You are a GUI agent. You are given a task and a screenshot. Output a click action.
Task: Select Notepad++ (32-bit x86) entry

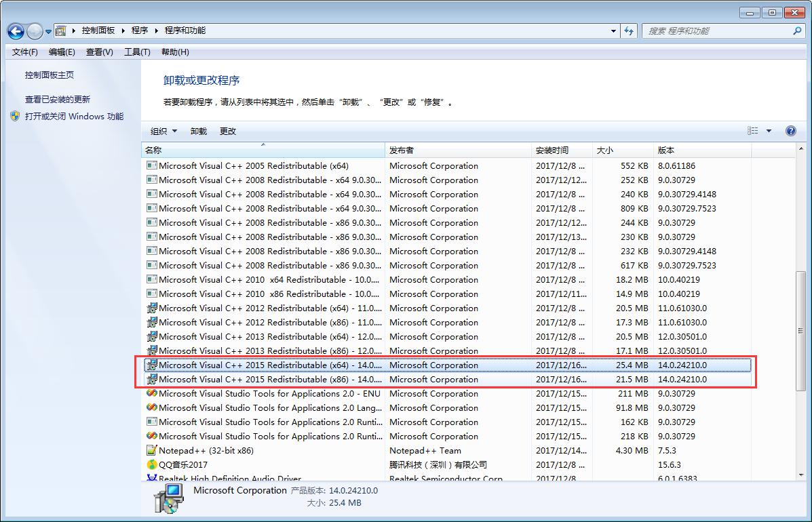[447, 451]
